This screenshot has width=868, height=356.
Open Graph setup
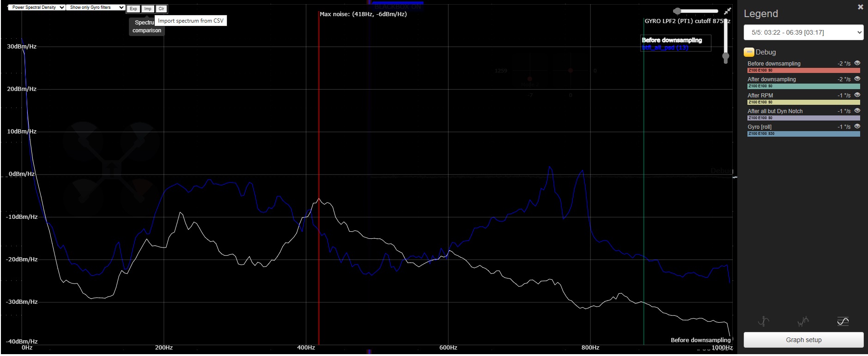coord(803,340)
